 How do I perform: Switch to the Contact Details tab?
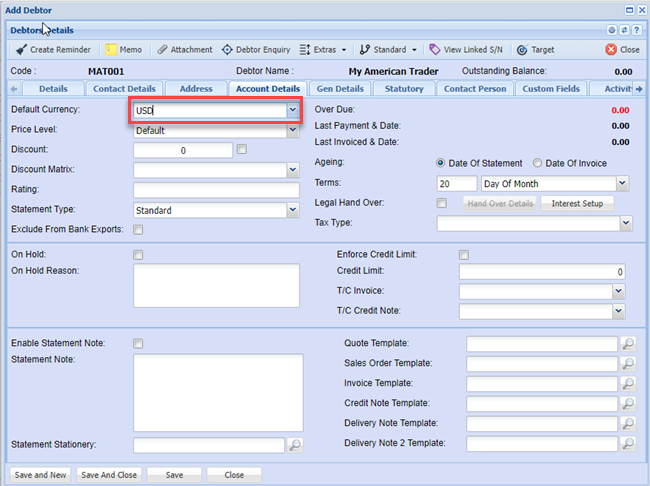coord(124,89)
